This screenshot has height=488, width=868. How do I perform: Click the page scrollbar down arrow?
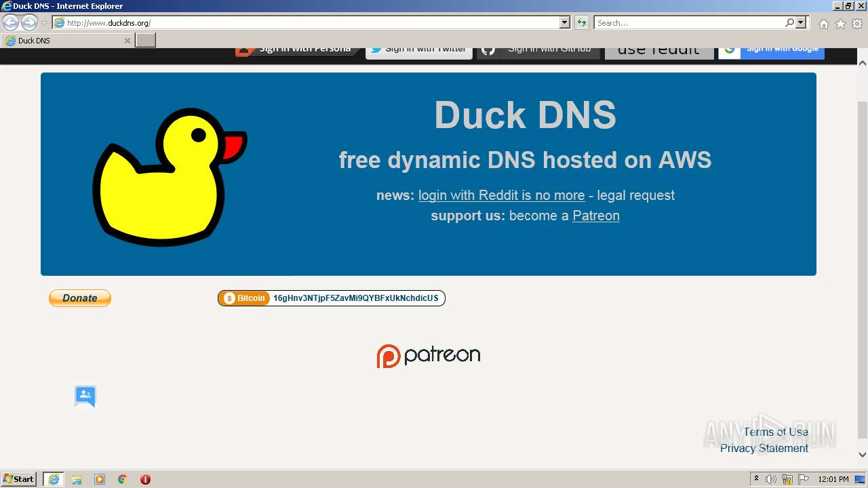click(863, 455)
